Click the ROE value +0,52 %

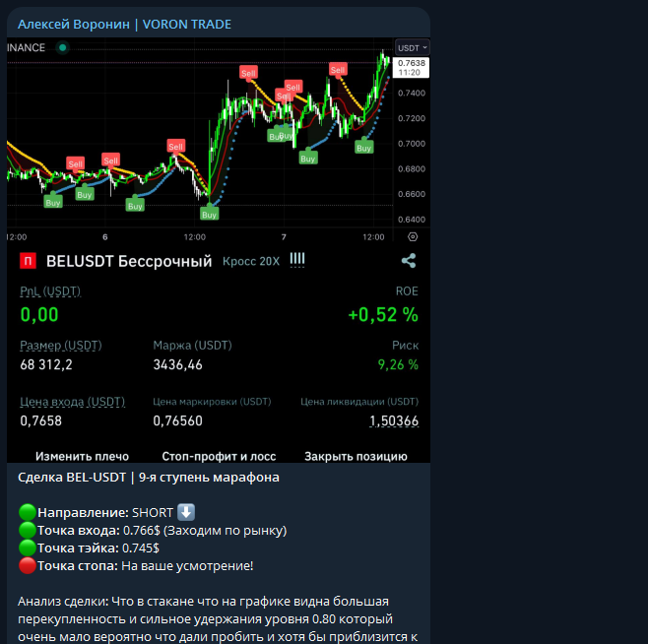(383, 314)
